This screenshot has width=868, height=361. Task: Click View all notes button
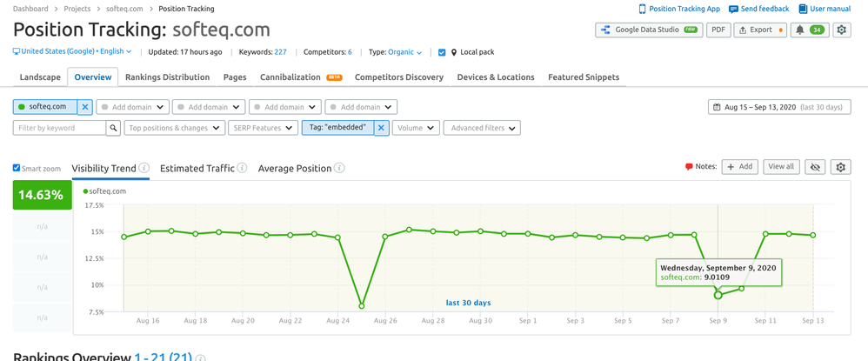(x=781, y=167)
